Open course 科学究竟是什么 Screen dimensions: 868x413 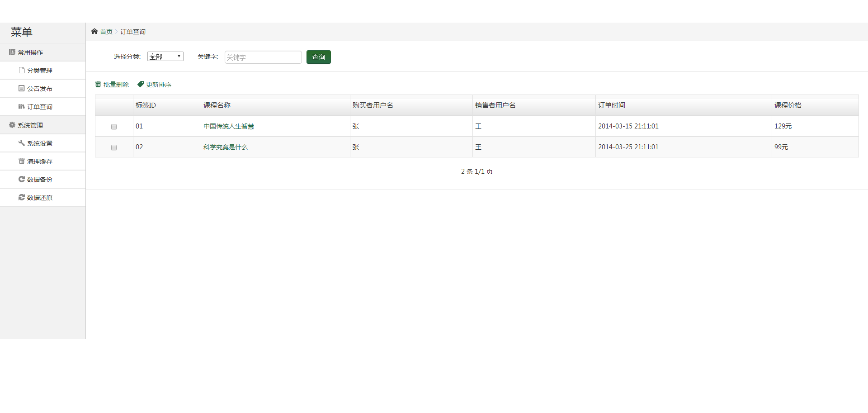(226, 147)
